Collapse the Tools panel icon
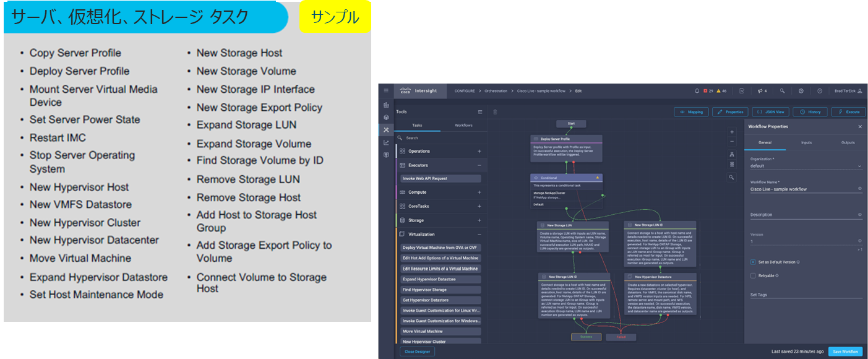 pos(480,112)
